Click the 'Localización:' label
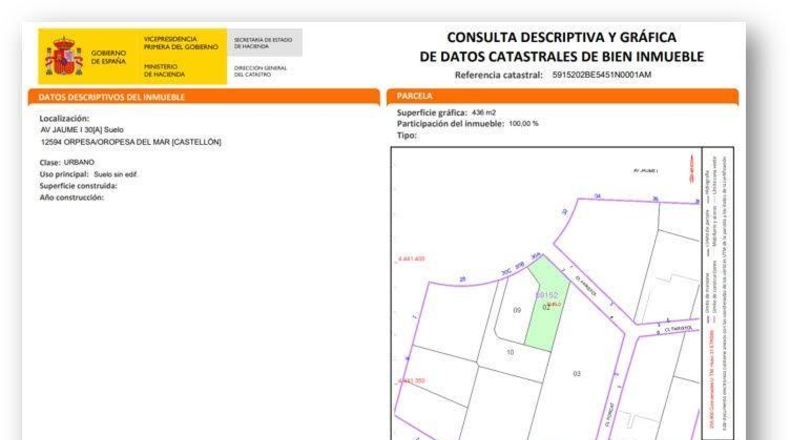The height and width of the screenshot is (440, 790). (64, 118)
